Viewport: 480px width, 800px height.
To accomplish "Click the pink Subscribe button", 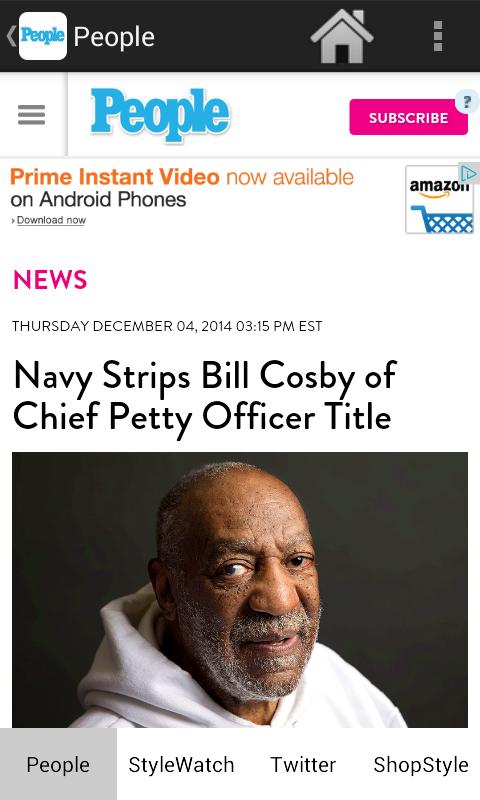I will point(409,117).
